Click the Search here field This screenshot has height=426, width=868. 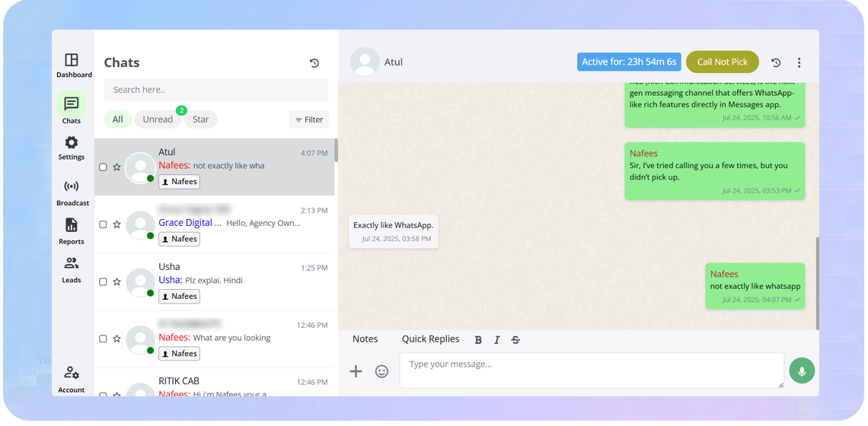click(216, 90)
